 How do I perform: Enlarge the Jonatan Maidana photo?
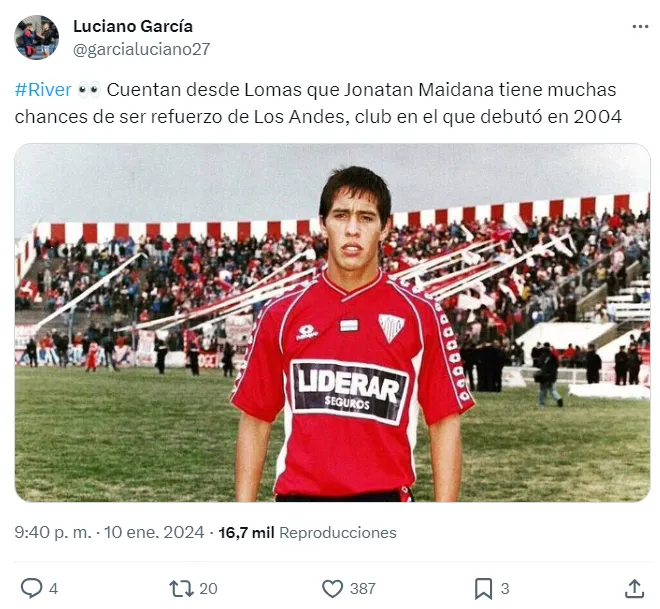[333, 322]
